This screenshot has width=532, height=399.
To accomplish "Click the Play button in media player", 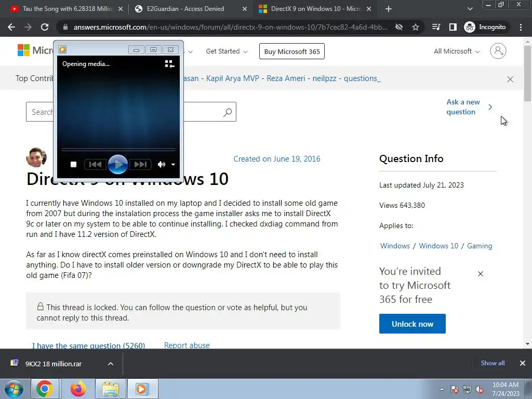I will [x=118, y=165].
